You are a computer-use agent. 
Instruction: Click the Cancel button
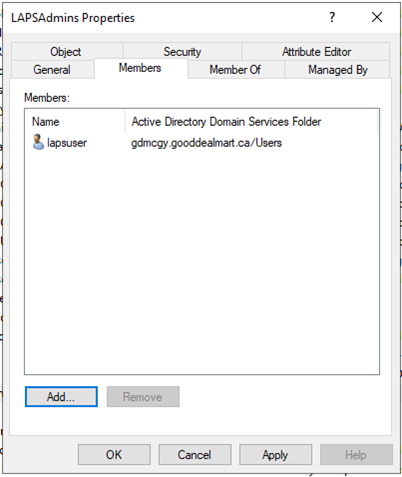(195, 454)
